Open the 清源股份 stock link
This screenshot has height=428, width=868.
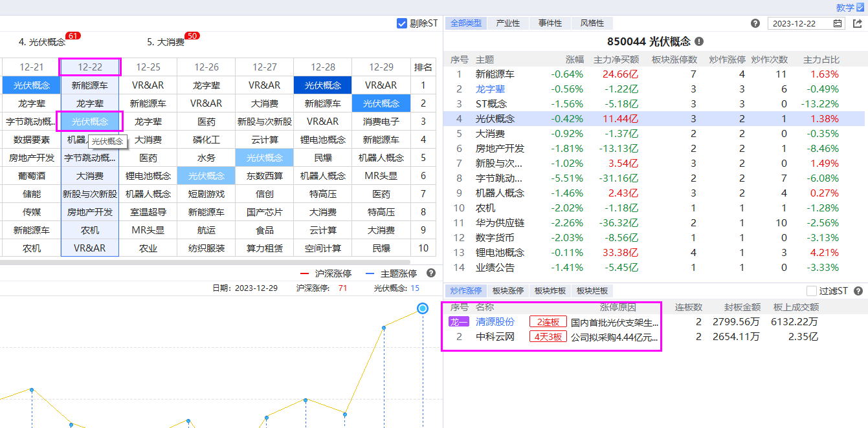pos(495,322)
